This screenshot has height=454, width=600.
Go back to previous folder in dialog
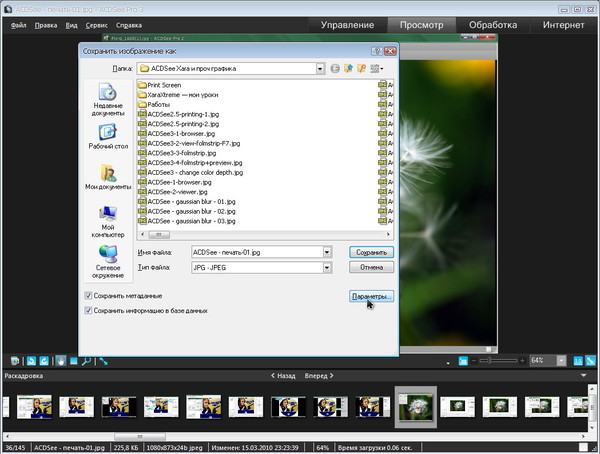click(335, 69)
